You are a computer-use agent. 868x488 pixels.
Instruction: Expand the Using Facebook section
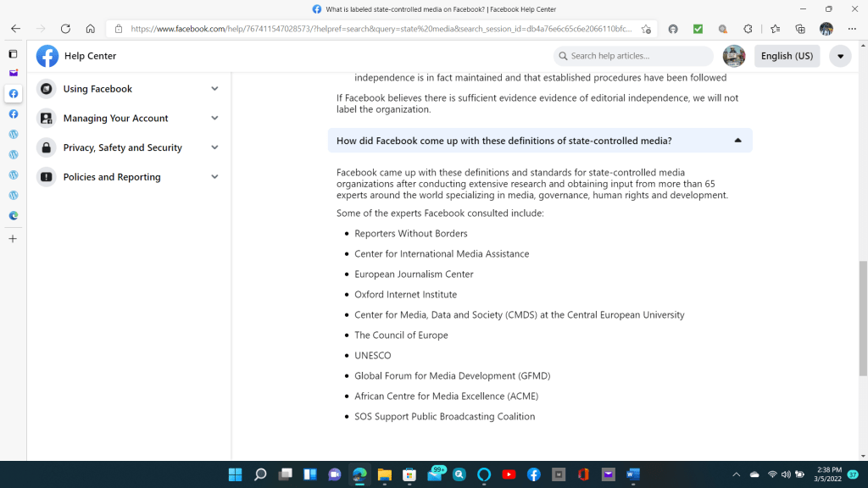(x=214, y=89)
